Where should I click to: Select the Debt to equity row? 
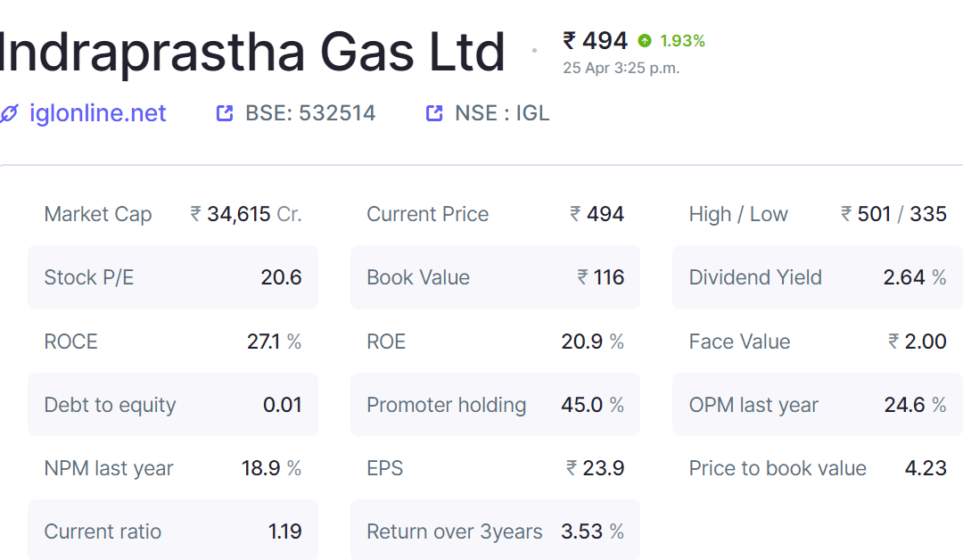click(173, 405)
